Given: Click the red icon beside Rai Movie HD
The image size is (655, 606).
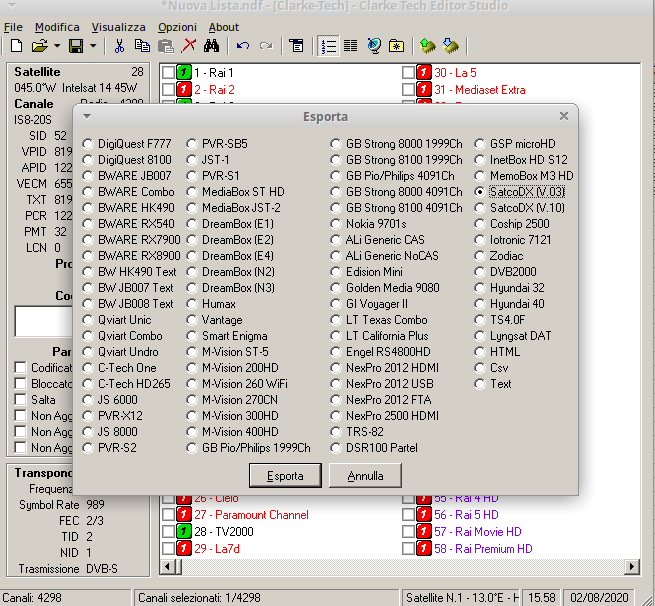Looking at the screenshot, I should click(424, 531).
